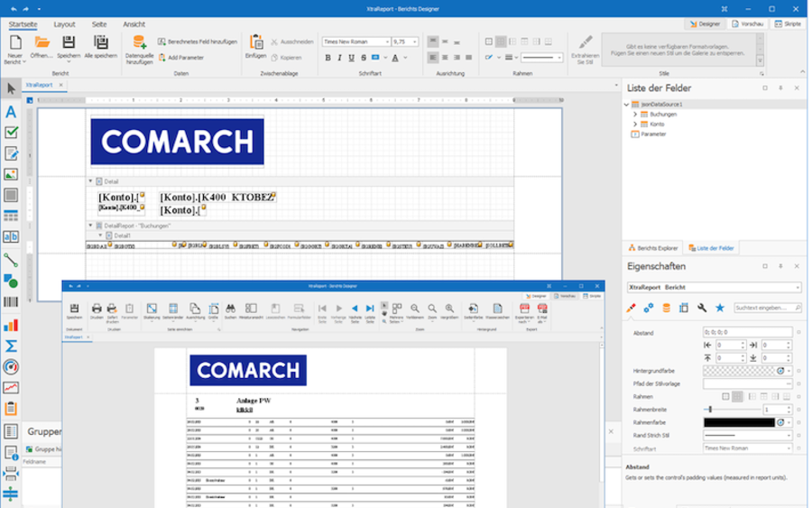Toggle italic formatting
The height and width of the screenshot is (508, 812).
pos(340,58)
